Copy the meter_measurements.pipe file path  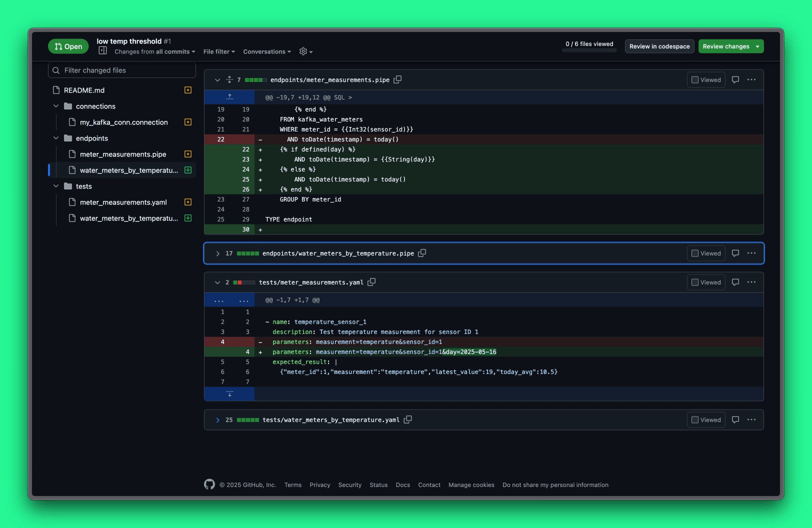click(397, 79)
